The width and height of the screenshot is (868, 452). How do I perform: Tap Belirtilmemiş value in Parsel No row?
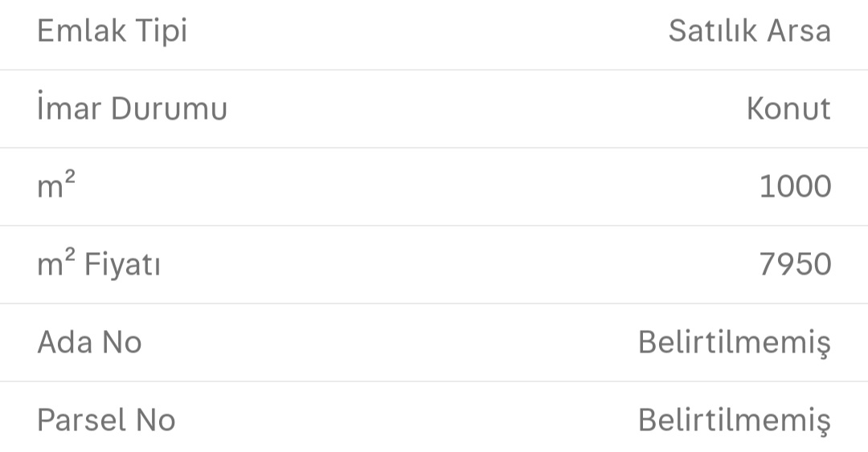click(x=734, y=421)
